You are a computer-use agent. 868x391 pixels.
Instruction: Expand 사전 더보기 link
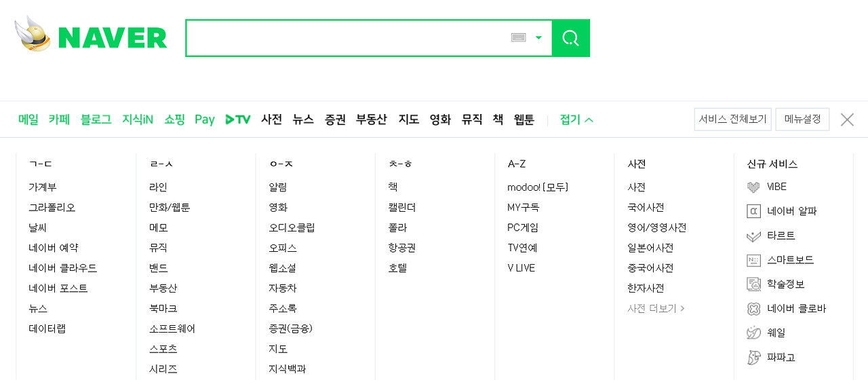coord(656,308)
